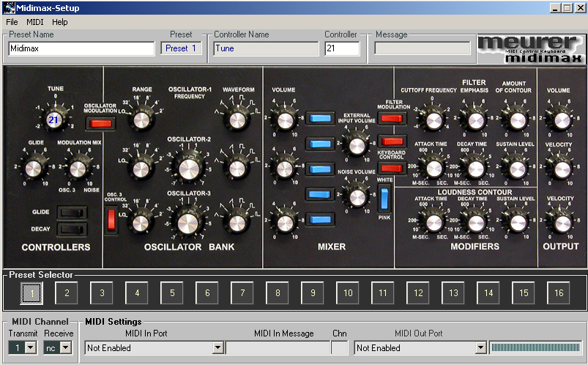The image size is (588, 365).
Task: Select preset 10 button
Action: [x=348, y=293]
